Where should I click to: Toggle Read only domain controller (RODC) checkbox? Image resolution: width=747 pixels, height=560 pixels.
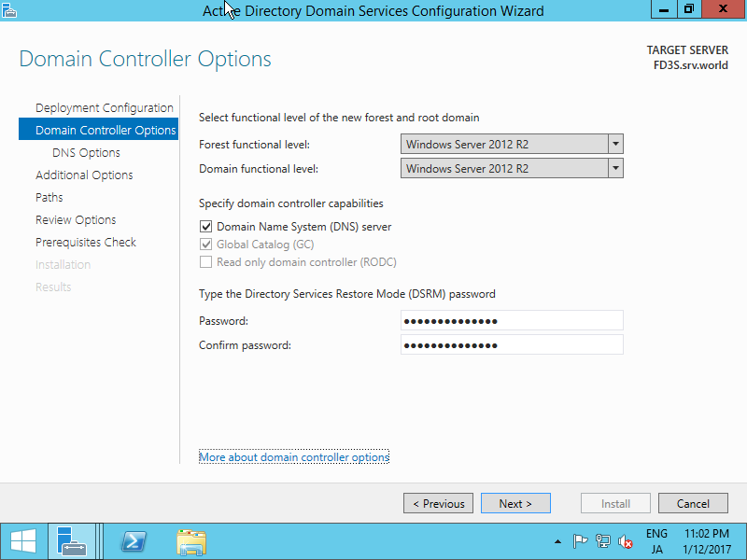pyautogui.click(x=205, y=262)
